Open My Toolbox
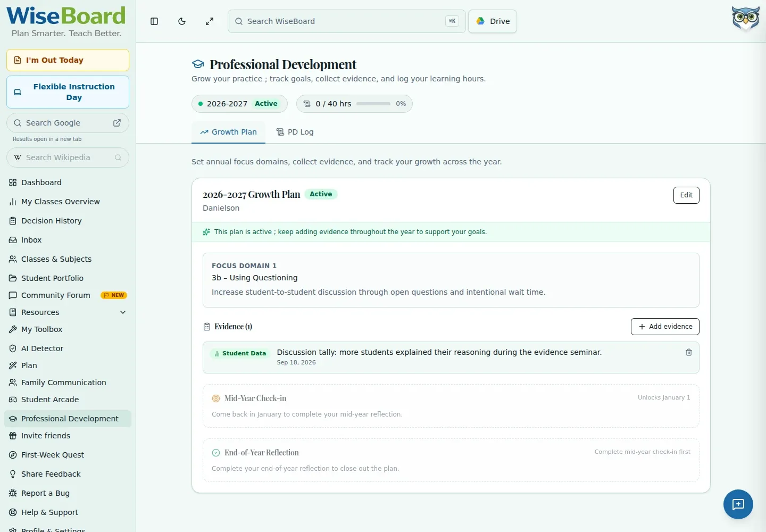Screen dimensions: 766x532 click(68, 329)
